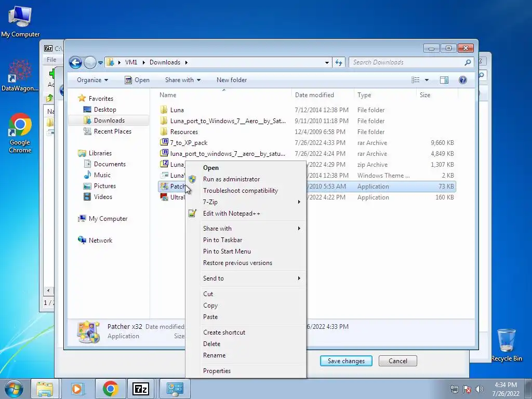
Task: Choose Paste in the context menu
Action: [246, 317]
